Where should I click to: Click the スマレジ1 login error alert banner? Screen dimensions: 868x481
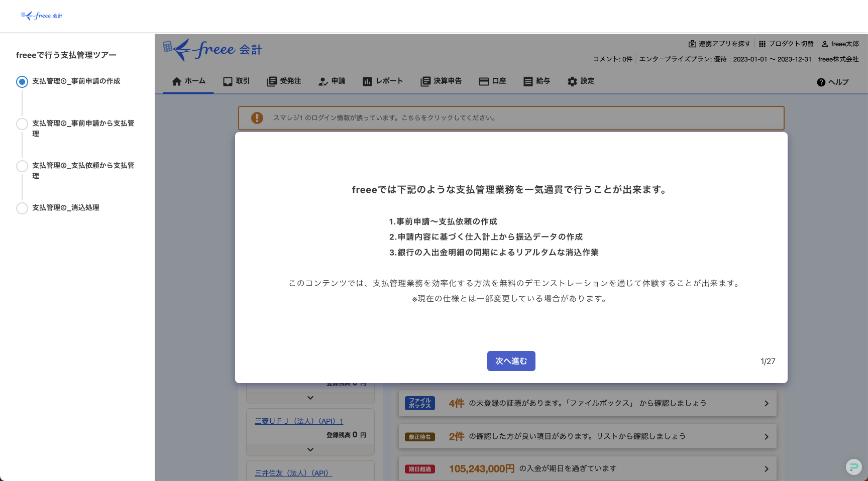pyautogui.click(x=511, y=118)
